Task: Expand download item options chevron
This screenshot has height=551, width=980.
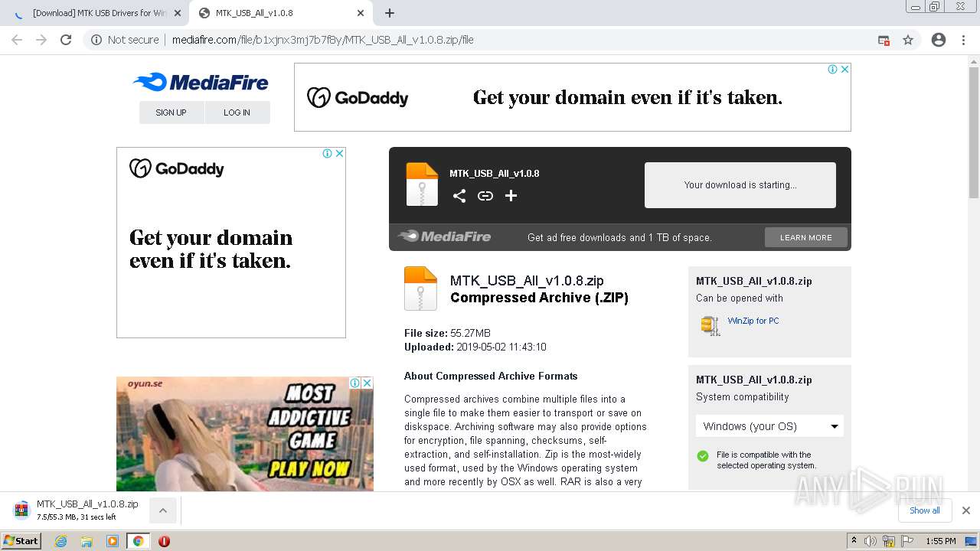Action: pyautogui.click(x=162, y=510)
